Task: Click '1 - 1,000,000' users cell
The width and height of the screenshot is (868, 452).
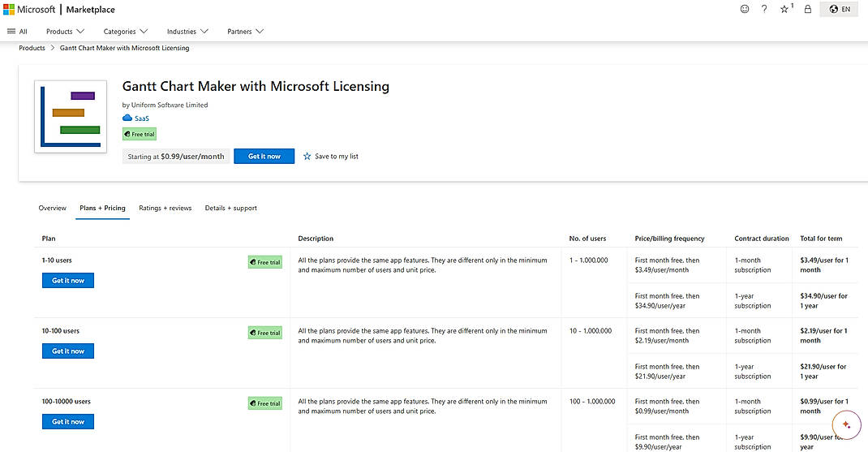Action: coord(588,260)
